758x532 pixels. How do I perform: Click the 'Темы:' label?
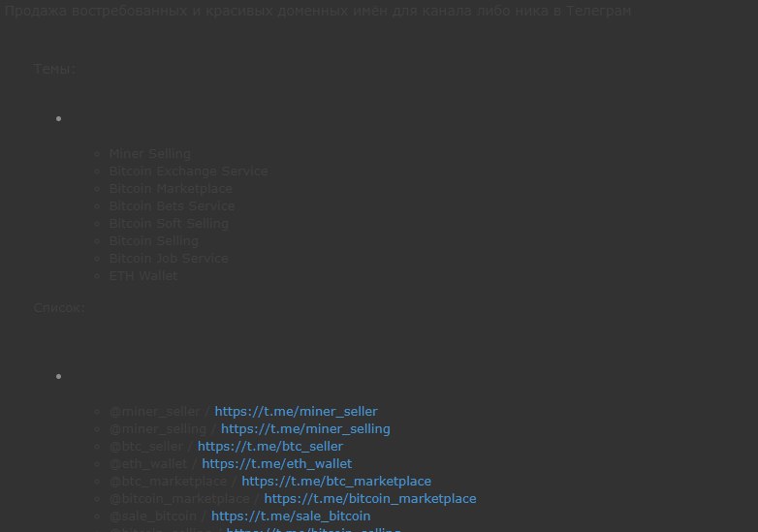click(54, 69)
